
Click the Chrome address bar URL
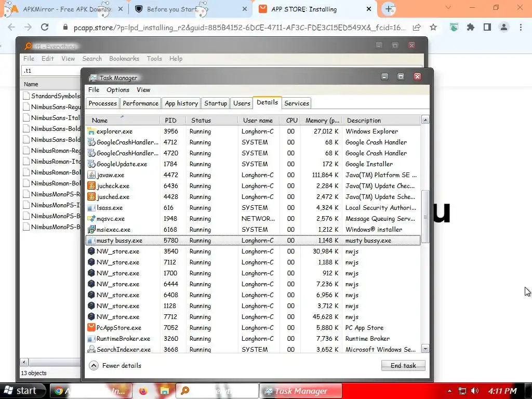(x=239, y=28)
